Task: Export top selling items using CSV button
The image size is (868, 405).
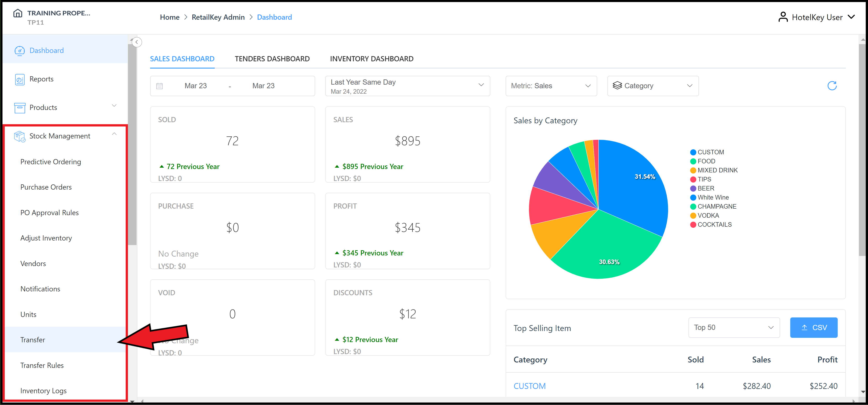Action: 814,327
